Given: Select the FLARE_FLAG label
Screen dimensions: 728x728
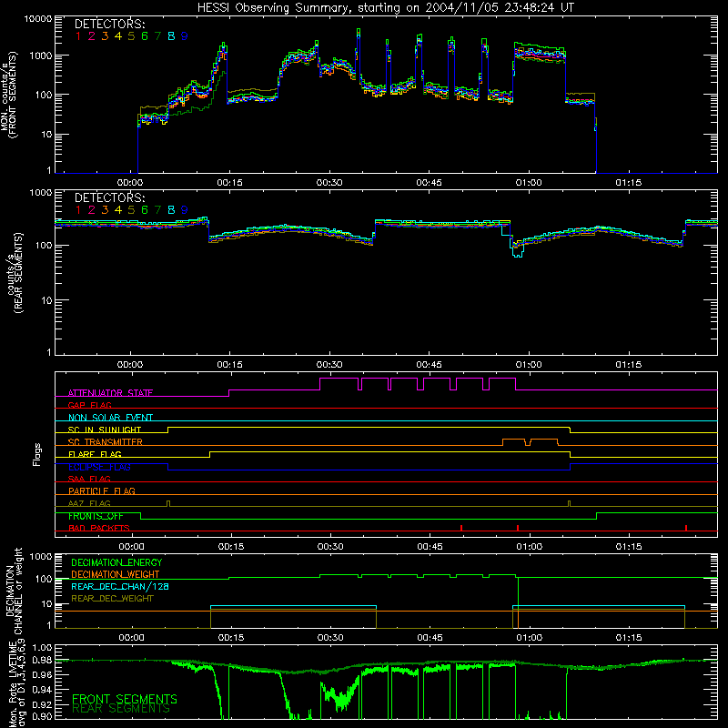Looking at the screenshot, I should point(95,454).
